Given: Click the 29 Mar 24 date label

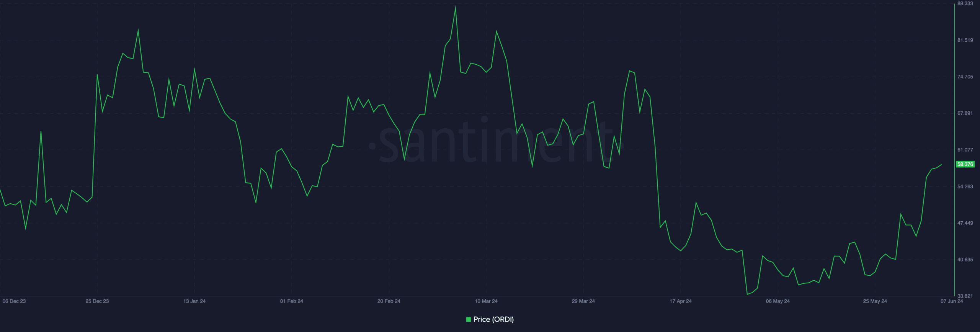Looking at the screenshot, I should tap(583, 301).
